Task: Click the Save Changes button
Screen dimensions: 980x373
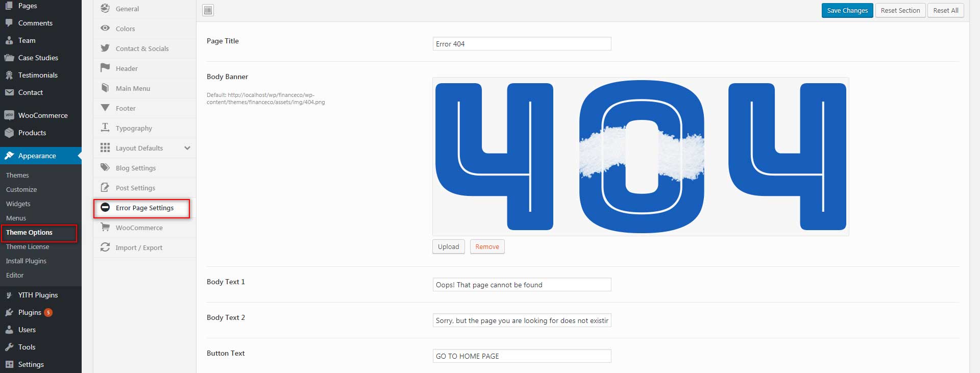Action: coord(847,10)
